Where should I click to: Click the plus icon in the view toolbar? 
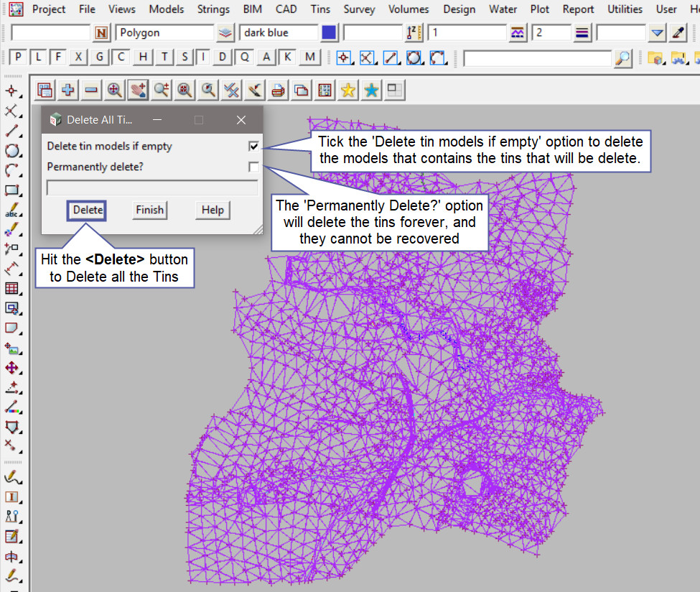click(68, 90)
